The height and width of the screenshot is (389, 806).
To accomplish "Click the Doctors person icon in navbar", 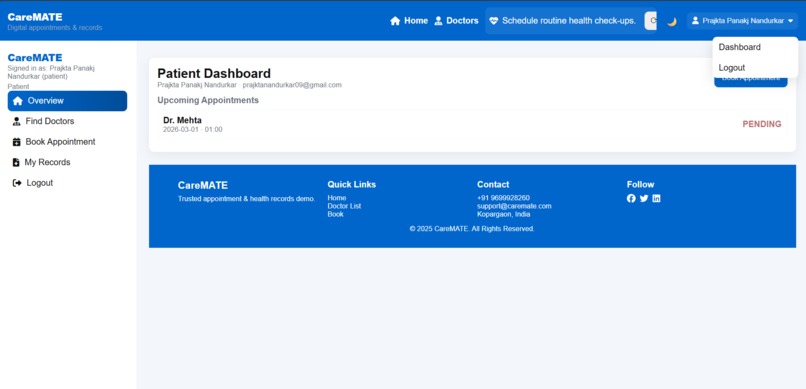I will pos(438,21).
